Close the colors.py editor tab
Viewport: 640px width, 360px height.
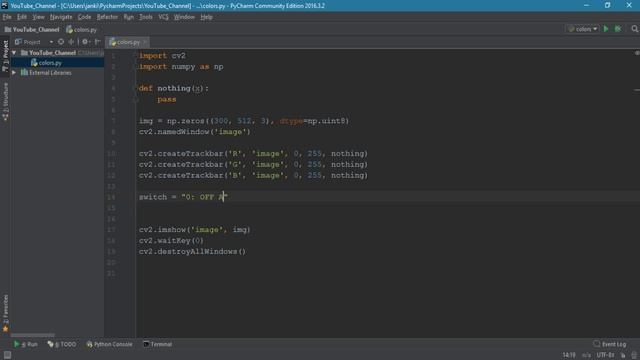(144, 42)
